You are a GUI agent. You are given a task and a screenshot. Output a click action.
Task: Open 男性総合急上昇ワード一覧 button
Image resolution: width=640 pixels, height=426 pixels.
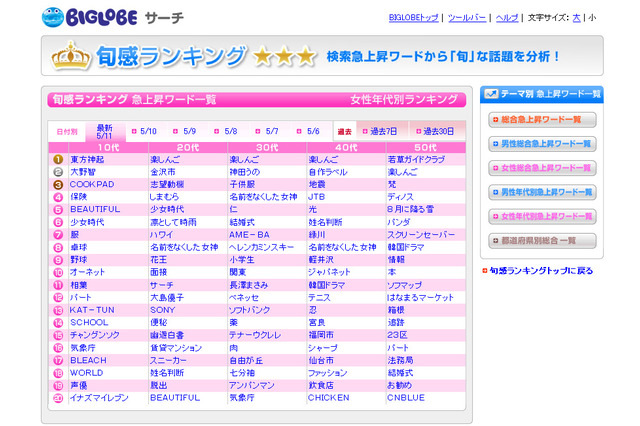pos(542,144)
